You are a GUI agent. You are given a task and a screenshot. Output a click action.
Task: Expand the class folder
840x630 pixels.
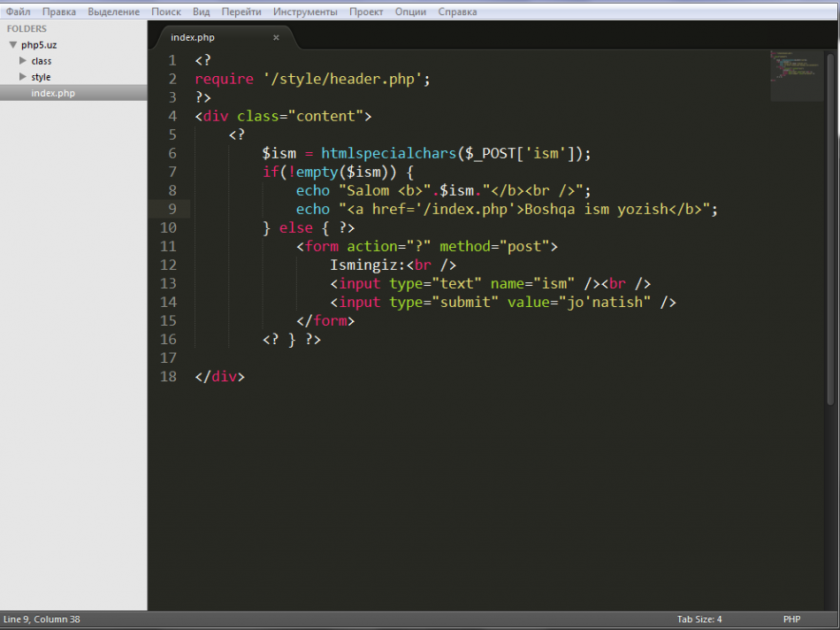[22, 60]
